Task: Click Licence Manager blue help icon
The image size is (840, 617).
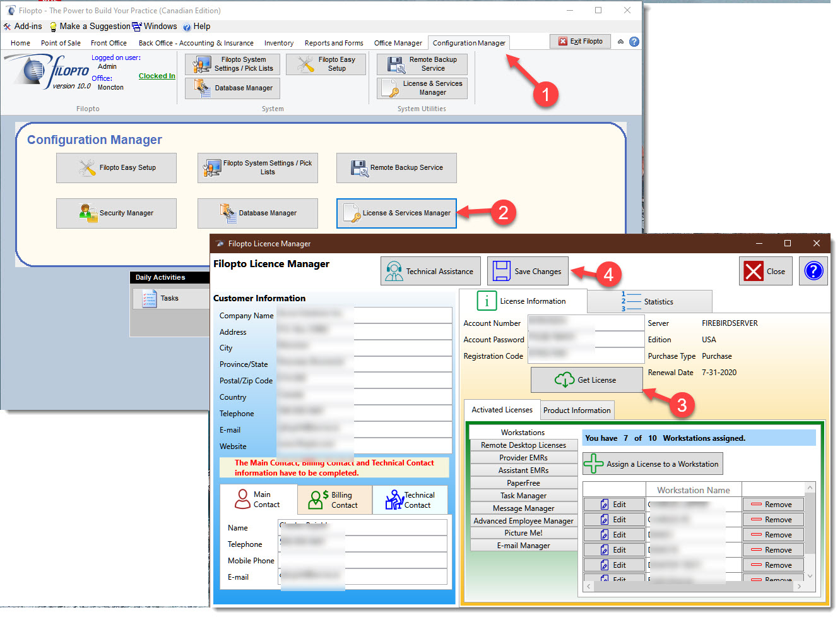Action: coord(813,272)
